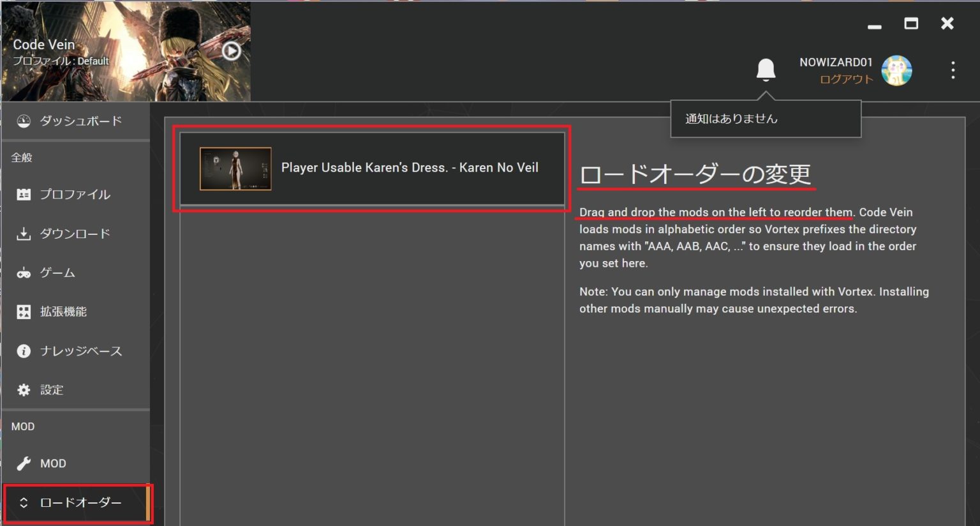Click the Karen's Dress mod thumbnail image

coord(235,168)
